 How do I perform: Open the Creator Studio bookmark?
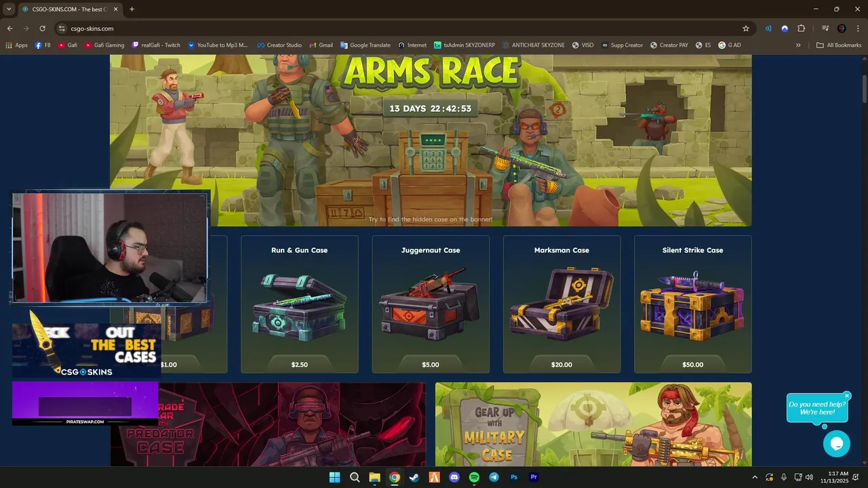pos(279,45)
